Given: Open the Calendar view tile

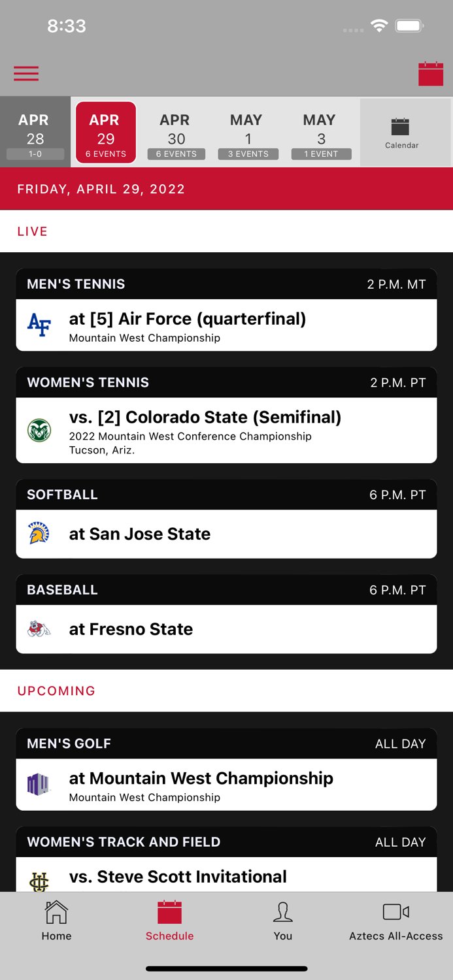Looking at the screenshot, I should pos(401,132).
